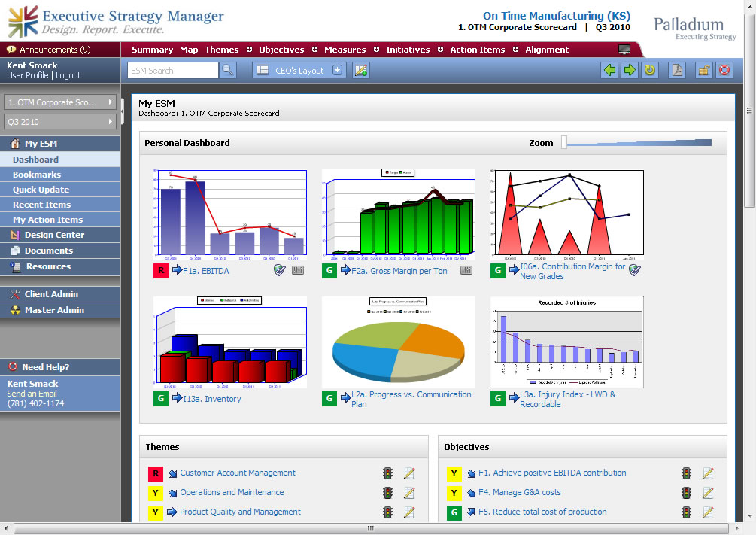Click the keypad icon for F1a. EBITDA
Screen dimensions: 756x535
298,270
